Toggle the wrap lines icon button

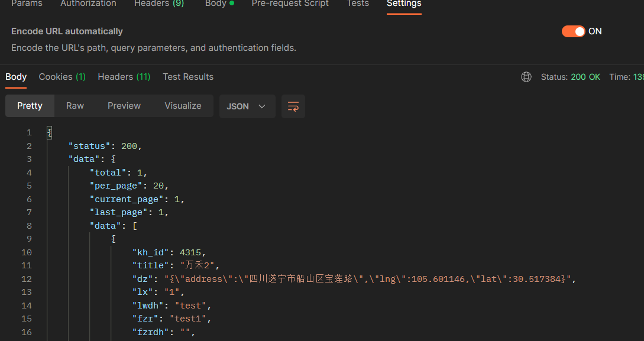point(293,106)
